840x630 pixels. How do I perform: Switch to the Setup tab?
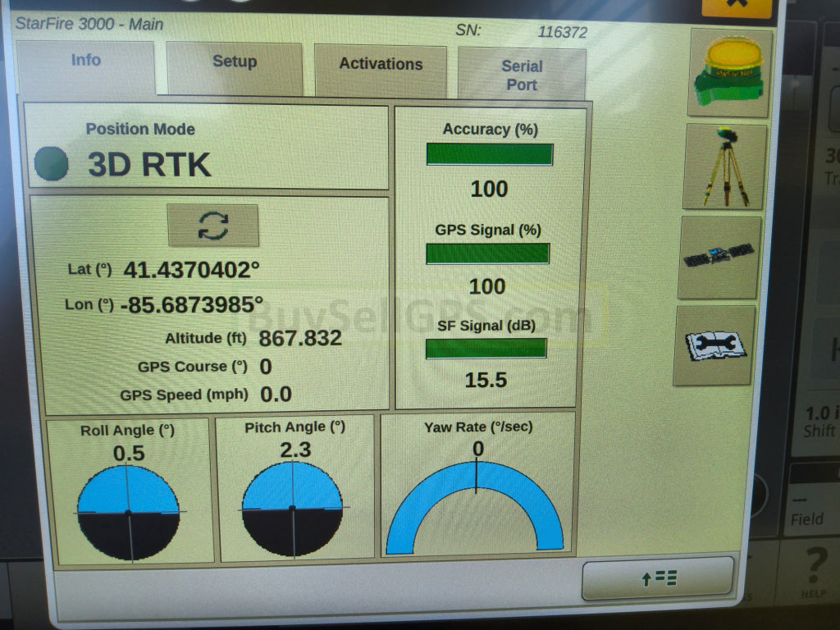[235, 62]
